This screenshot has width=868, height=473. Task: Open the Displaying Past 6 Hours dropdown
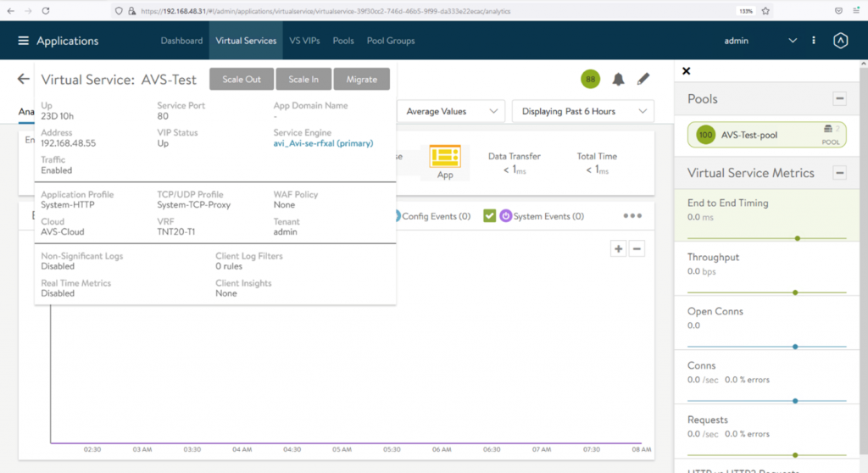tap(582, 111)
